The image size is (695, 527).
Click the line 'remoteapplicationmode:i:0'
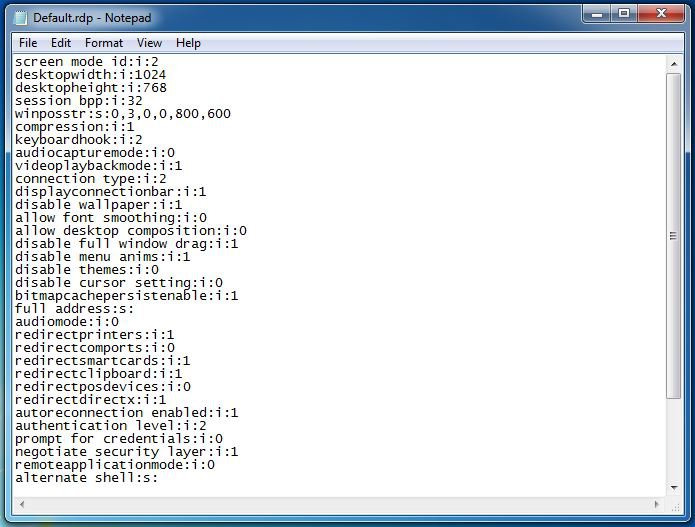click(x=114, y=465)
